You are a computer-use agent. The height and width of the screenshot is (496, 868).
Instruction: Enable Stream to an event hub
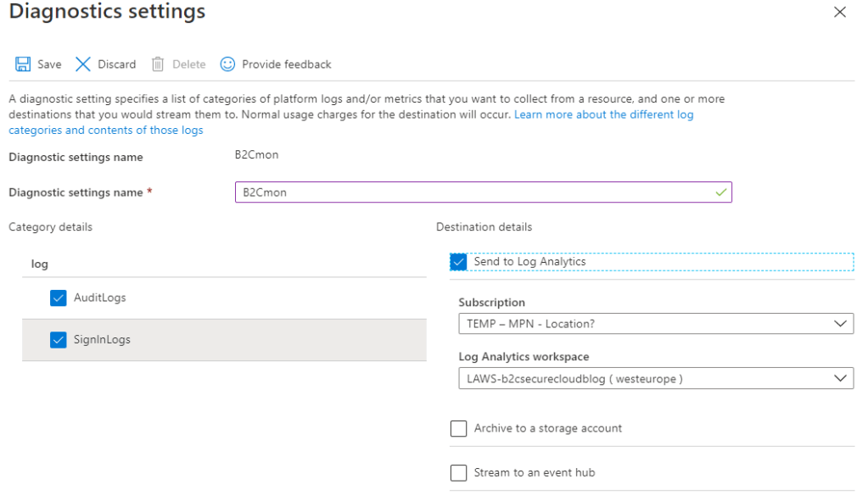pyautogui.click(x=459, y=473)
